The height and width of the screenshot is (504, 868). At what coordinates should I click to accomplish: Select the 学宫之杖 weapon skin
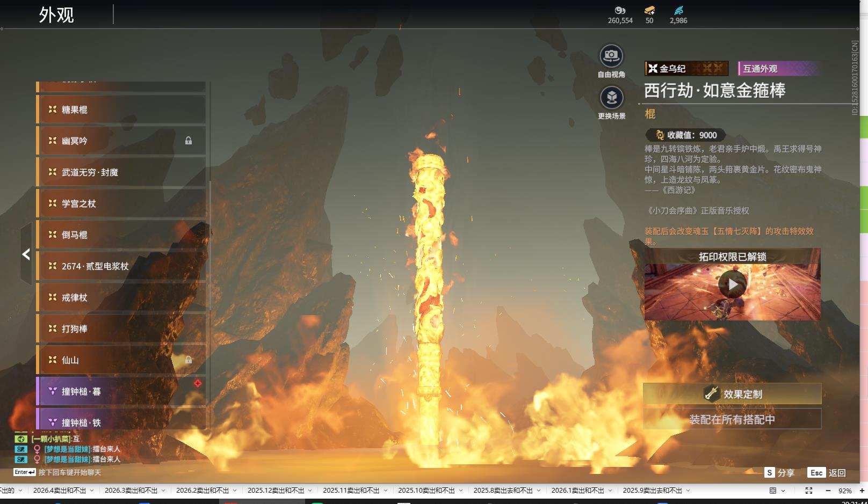(x=121, y=203)
